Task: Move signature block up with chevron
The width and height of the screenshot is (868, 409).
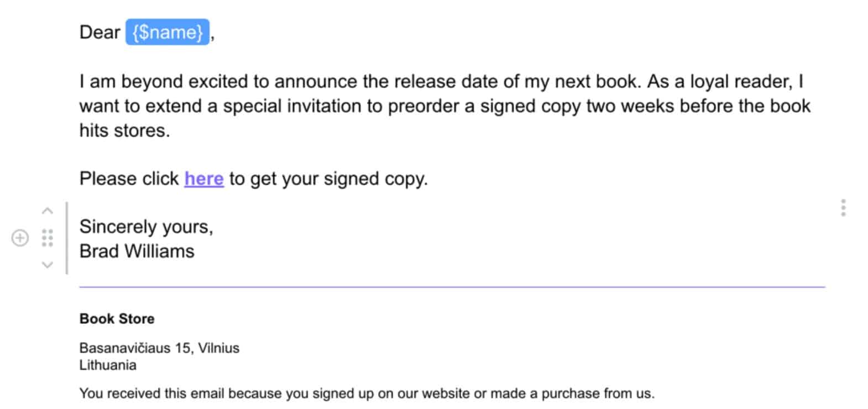Action: point(48,211)
